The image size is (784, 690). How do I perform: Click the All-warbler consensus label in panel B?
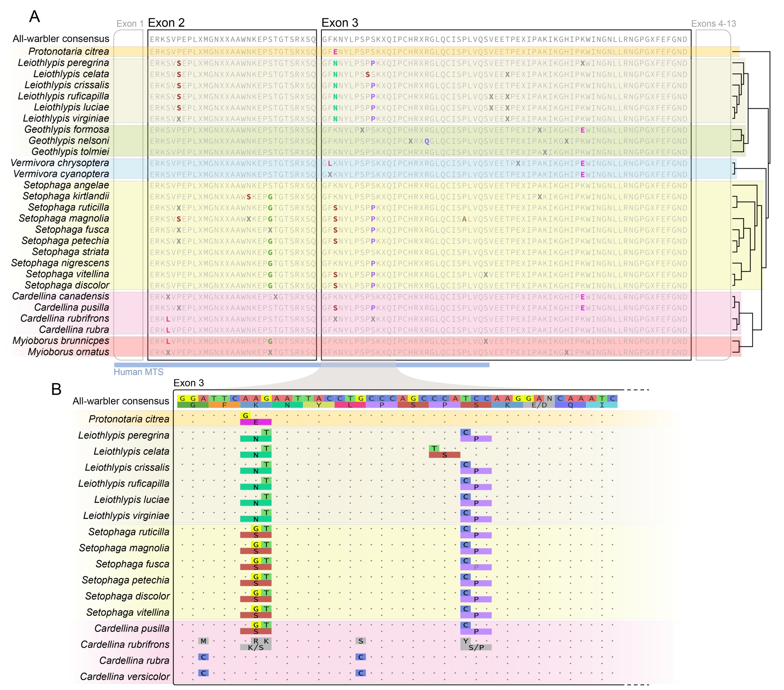coord(120,401)
